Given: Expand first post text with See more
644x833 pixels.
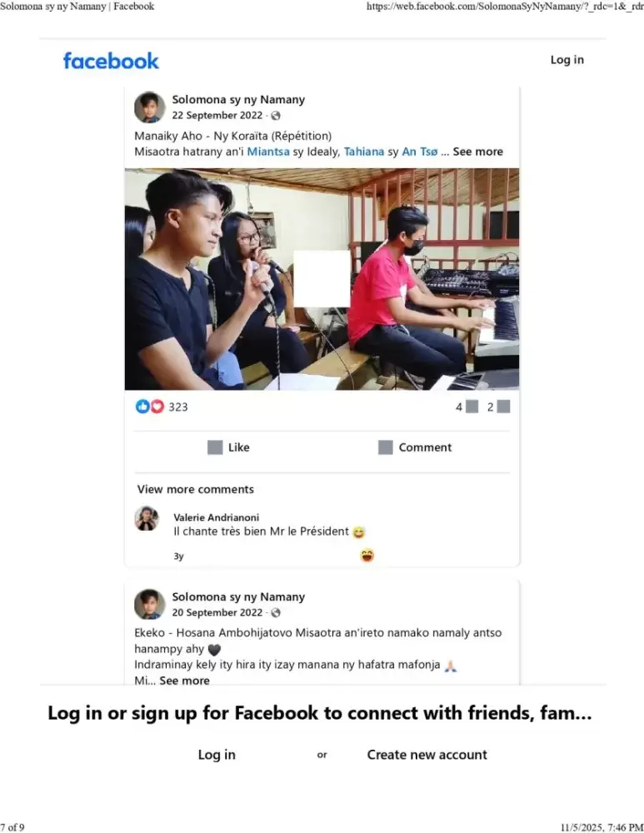Looking at the screenshot, I should [x=477, y=152].
